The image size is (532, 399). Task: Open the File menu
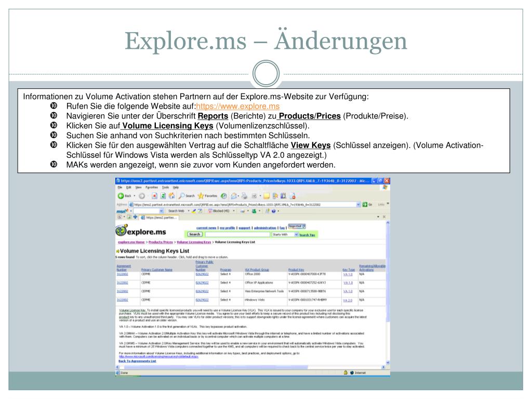tap(120, 187)
